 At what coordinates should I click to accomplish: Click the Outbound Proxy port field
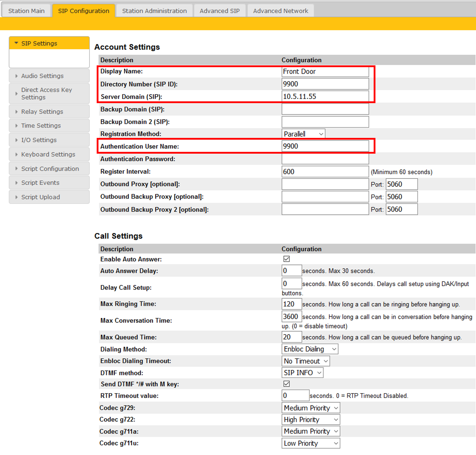coord(401,184)
